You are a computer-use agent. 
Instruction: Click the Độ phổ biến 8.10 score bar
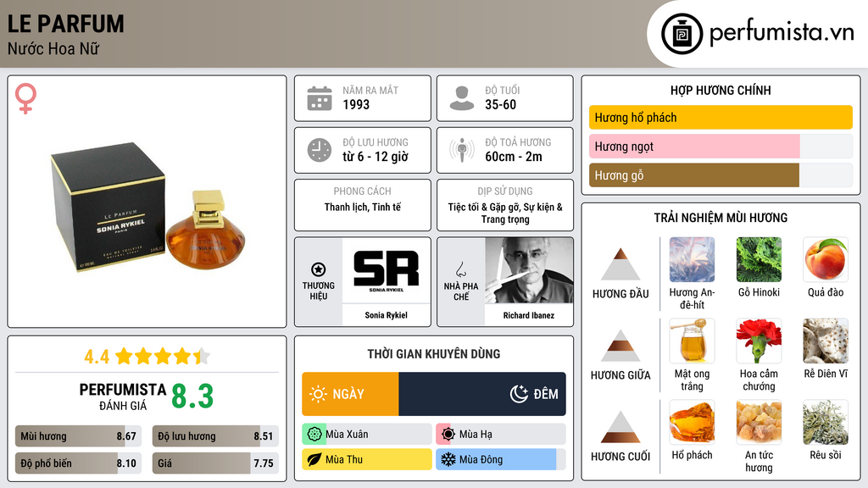pyautogui.click(x=79, y=463)
